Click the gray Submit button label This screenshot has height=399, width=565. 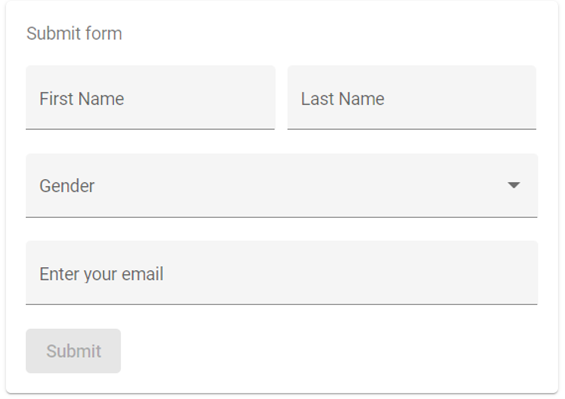tap(74, 351)
